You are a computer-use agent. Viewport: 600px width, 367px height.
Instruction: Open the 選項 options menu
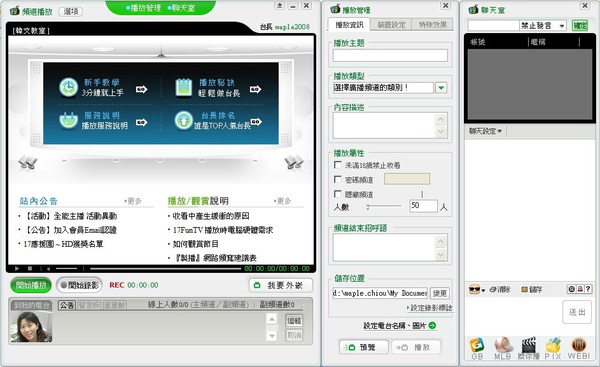(x=71, y=11)
